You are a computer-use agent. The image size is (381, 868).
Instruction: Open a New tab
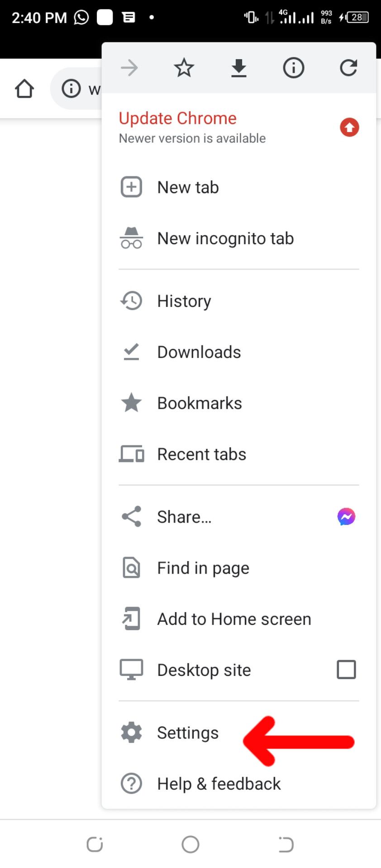point(188,187)
